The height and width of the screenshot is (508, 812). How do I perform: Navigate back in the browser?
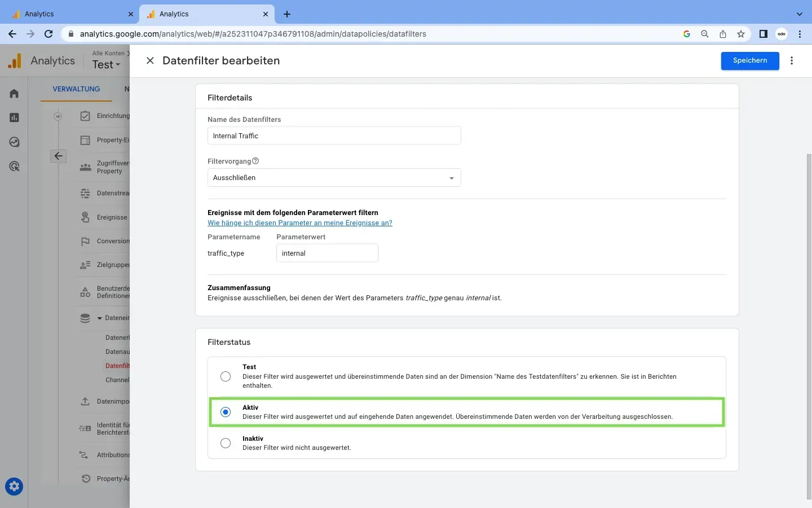(x=12, y=34)
